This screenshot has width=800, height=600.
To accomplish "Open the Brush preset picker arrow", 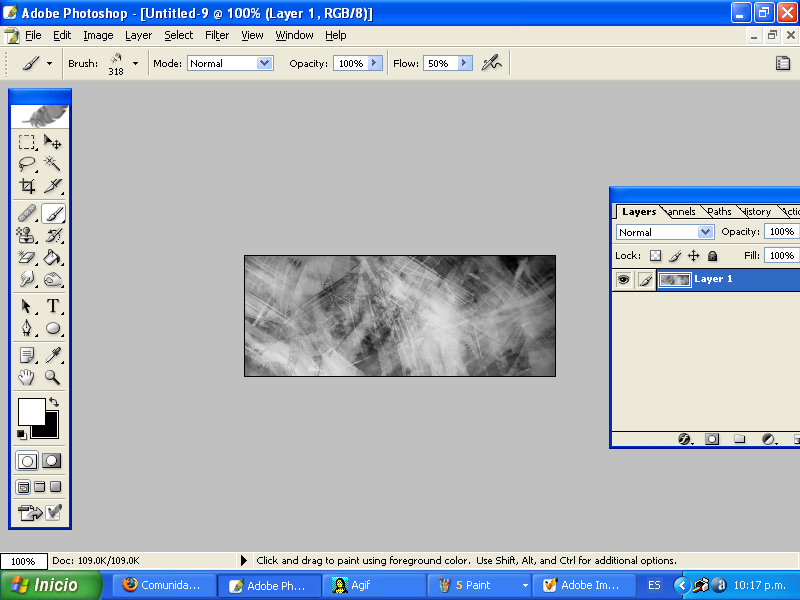I will tap(135, 63).
